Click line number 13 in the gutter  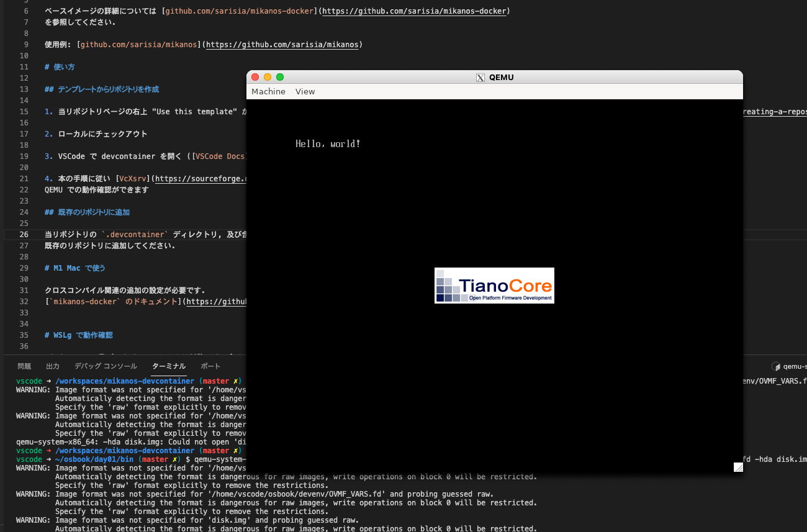coord(24,89)
